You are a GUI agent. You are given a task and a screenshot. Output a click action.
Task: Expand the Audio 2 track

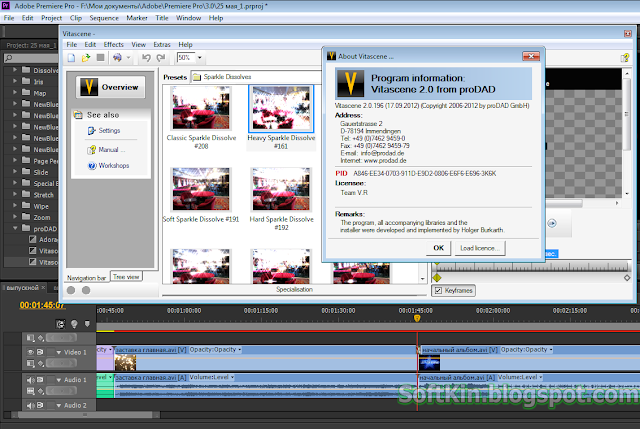(59, 406)
